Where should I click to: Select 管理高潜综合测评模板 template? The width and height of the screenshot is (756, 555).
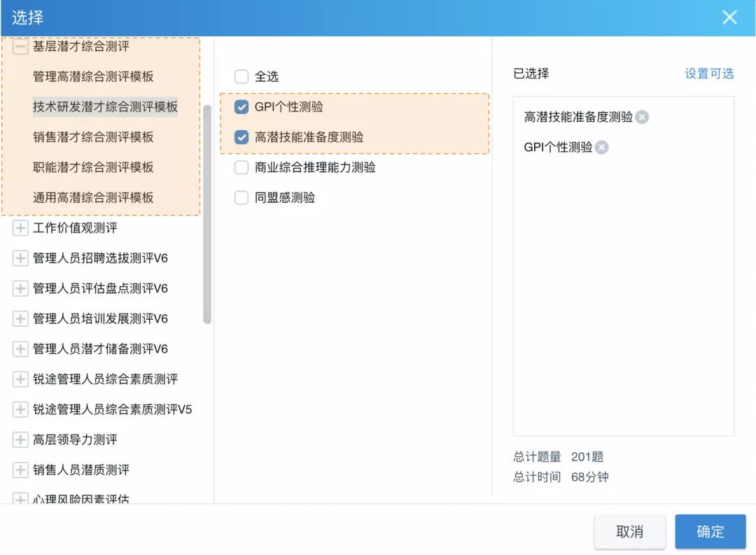(x=93, y=77)
